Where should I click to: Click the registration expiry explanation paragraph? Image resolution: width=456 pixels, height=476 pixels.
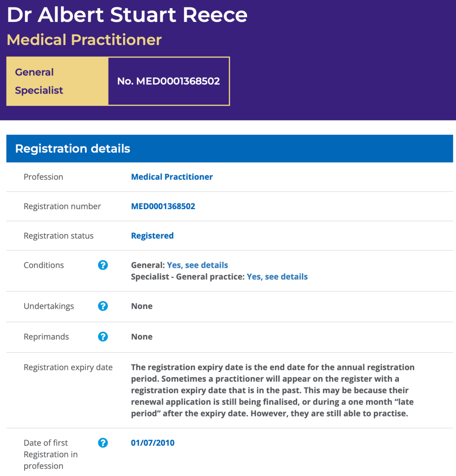tap(273, 390)
